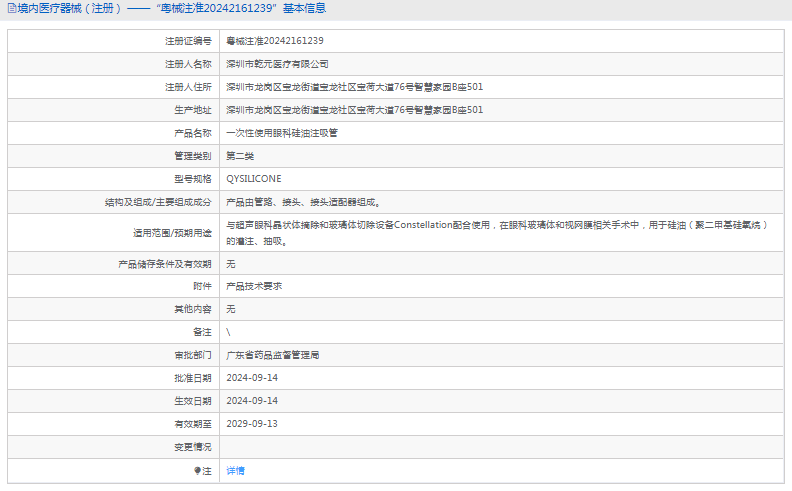Click the 结构及组成/主要组成成分 label

158,202
